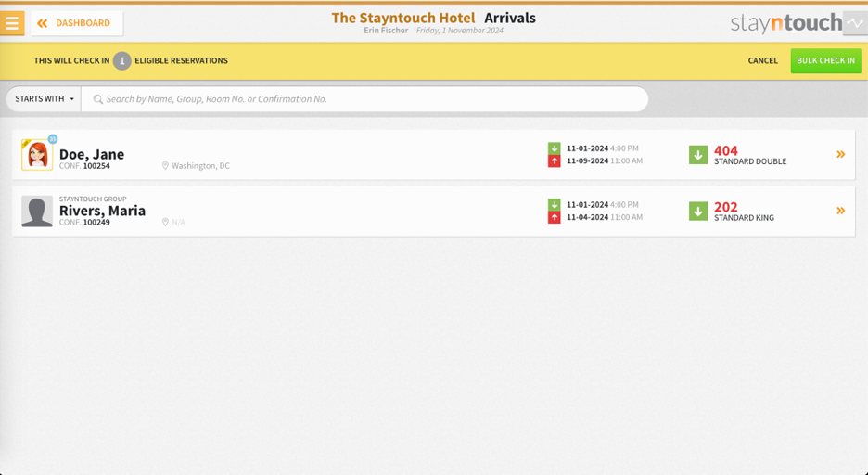The width and height of the screenshot is (868, 475).
Task: Expand Jane Doe reservation with double chevron
Action: pyautogui.click(x=840, y=154)
